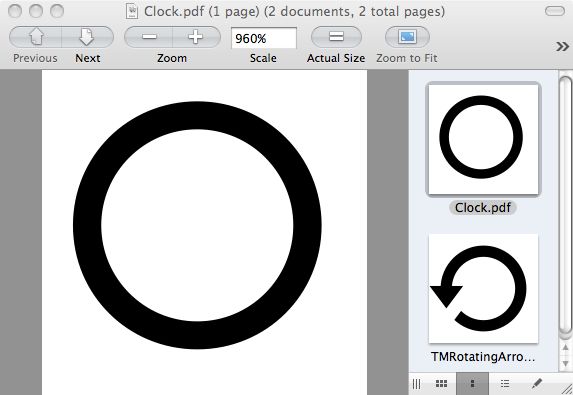This screenshot has height=395, width=573.
Task: Close the Preview window
Action: pyautogui.click(x=15, y=11)
